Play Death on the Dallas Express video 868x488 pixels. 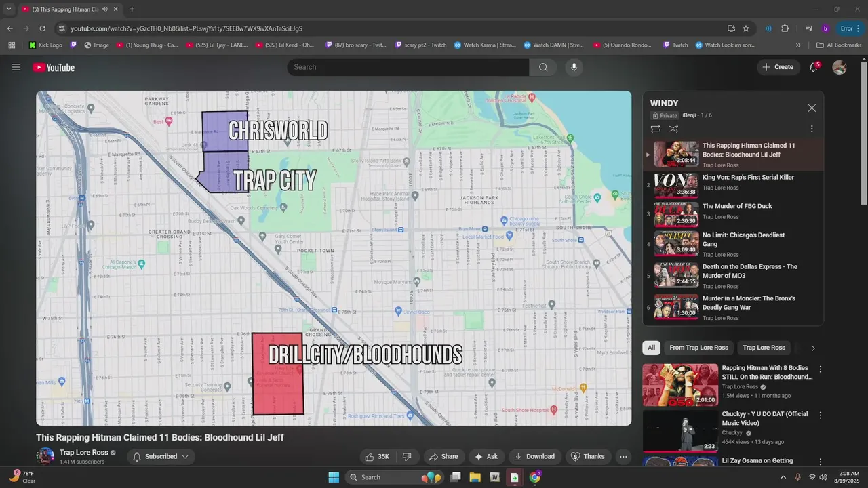point(733,275)
